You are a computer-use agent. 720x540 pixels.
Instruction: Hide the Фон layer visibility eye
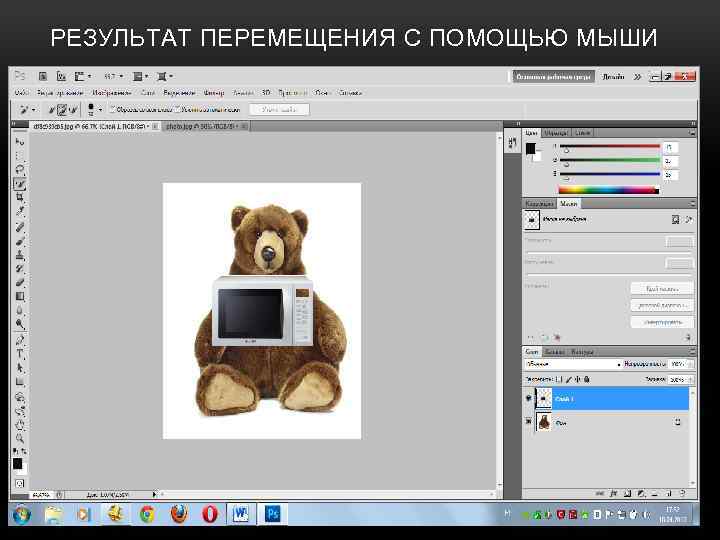point(529,422)
